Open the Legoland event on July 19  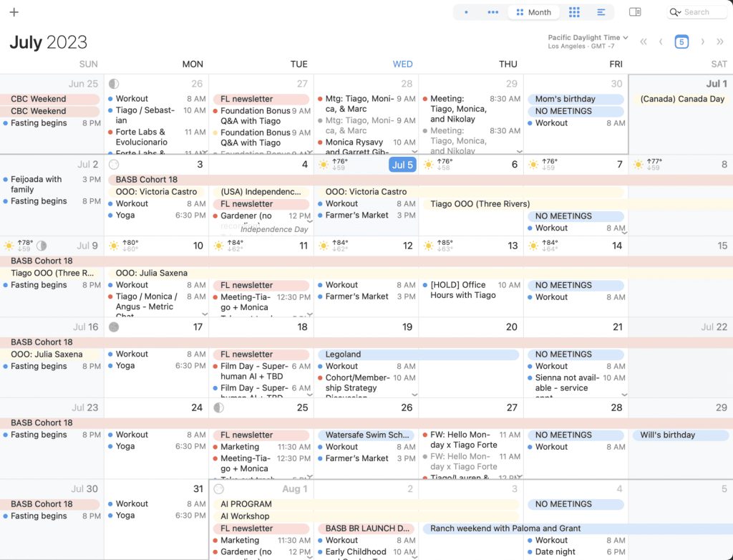coord(418,354)
